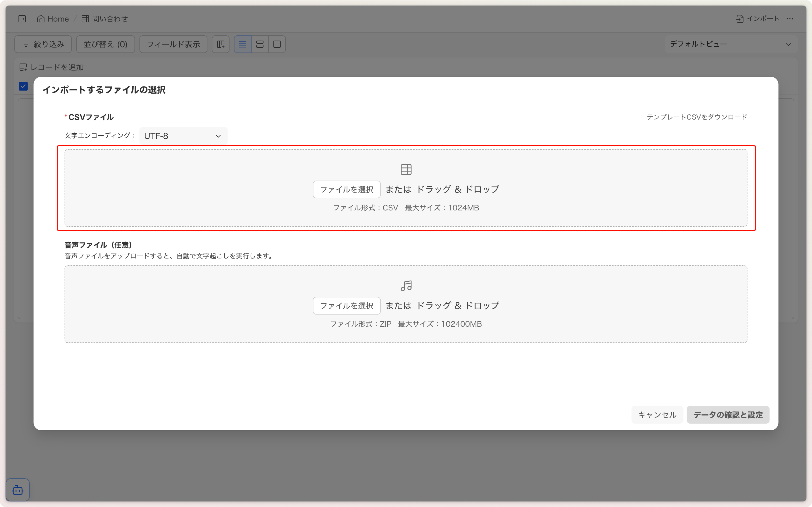
Task: Download the template CSV link
Action: (x=697, y=117)
